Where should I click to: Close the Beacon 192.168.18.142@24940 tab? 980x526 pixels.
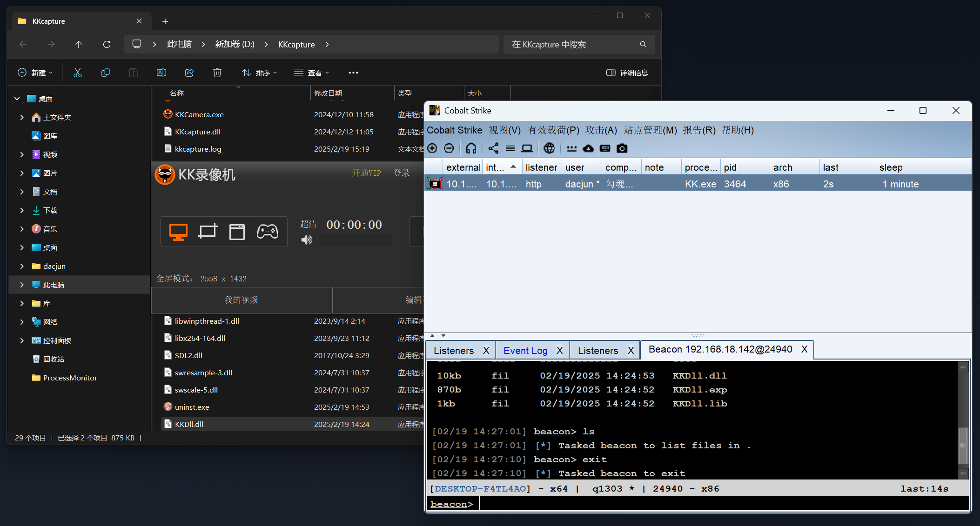pos(804,349)
